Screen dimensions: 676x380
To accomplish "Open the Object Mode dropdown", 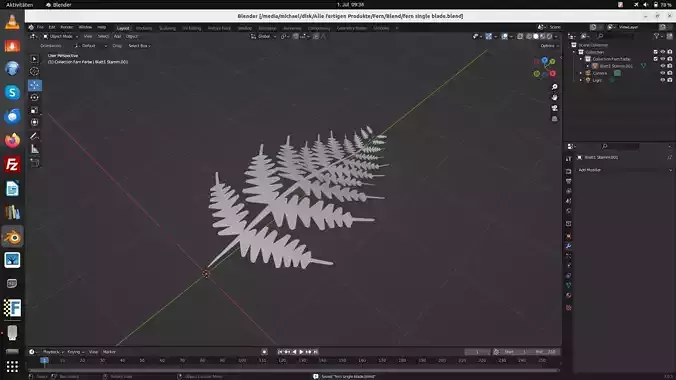I will tap(60, 37).
